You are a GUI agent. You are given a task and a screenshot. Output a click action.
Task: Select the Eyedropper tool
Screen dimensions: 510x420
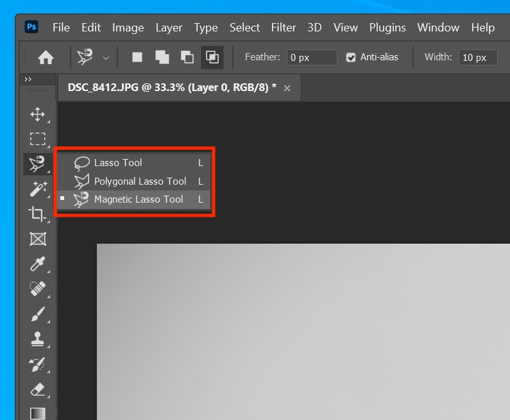click(x=38, y=264)
